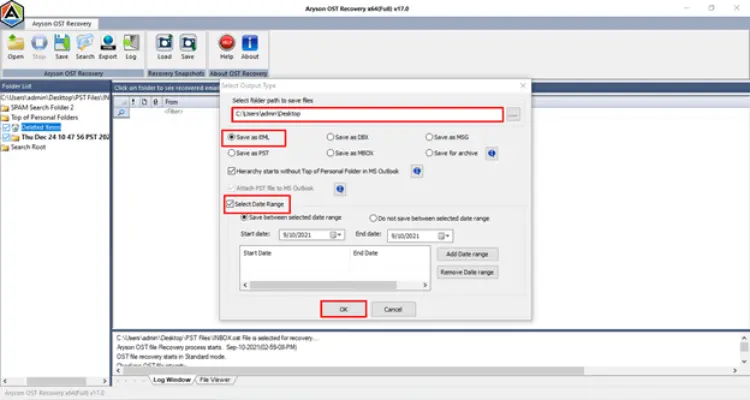
Task: Open the Start date calendar dropdown
Action: pyautogui.click(x=336, y=235)
